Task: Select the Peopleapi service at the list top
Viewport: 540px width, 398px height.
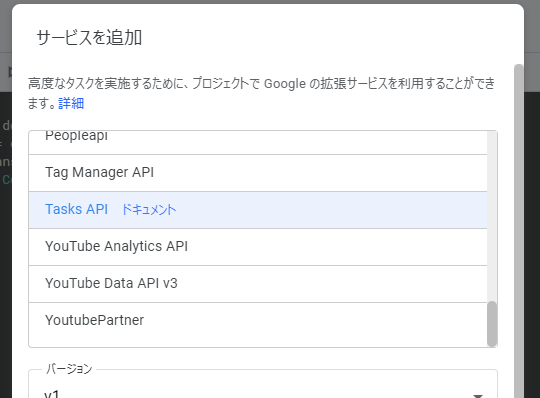Action: 258,142
